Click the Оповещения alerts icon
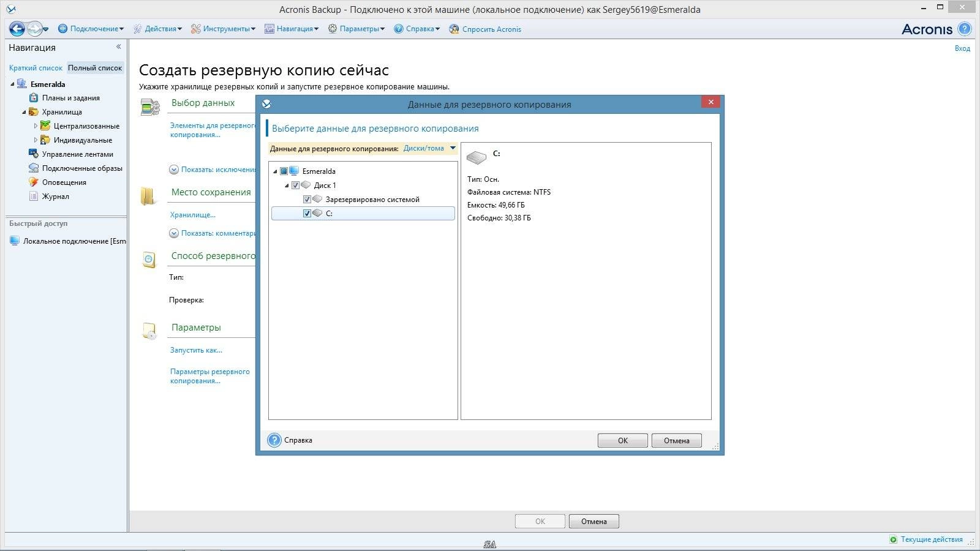Screen dimensions: 980x551 (34, 182)
